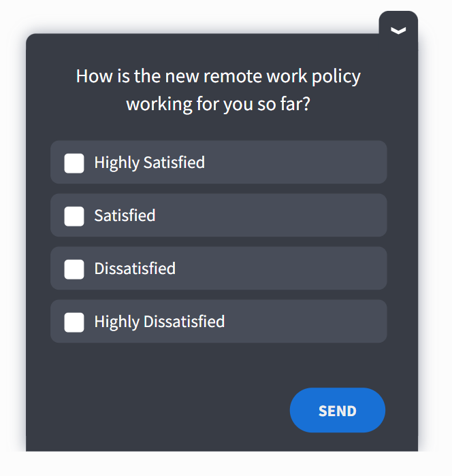This screenshot has width=452, height=476.
Task: Tick the white box beside Satisfied
Action: click(74, 216)
